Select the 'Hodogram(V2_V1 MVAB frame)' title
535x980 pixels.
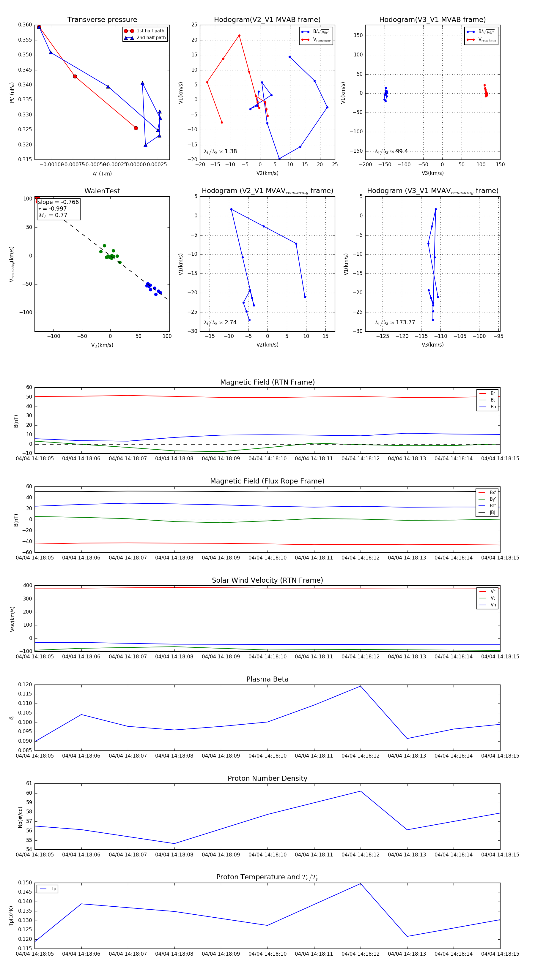267,20
